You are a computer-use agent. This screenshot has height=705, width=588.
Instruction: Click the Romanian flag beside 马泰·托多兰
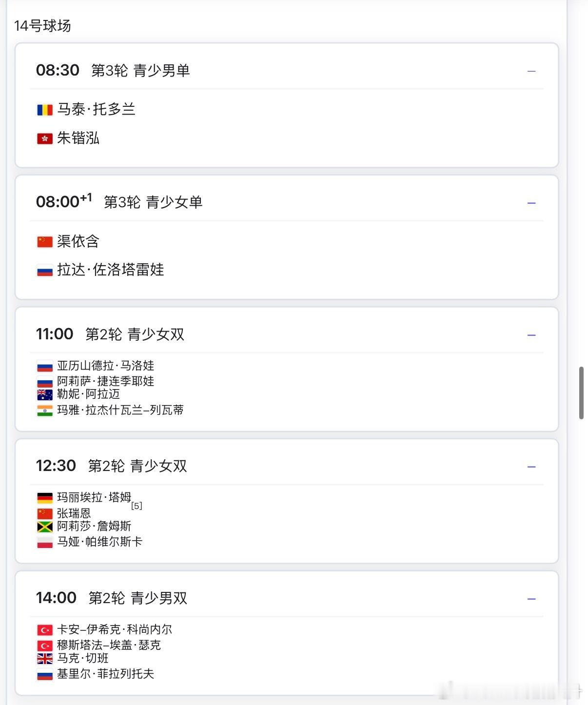tap(45, 110)
